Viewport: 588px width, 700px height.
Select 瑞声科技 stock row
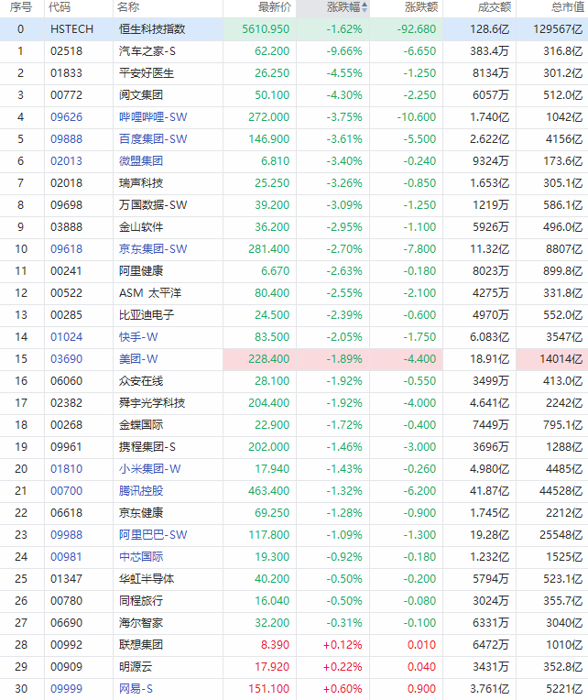pos(294,183)
